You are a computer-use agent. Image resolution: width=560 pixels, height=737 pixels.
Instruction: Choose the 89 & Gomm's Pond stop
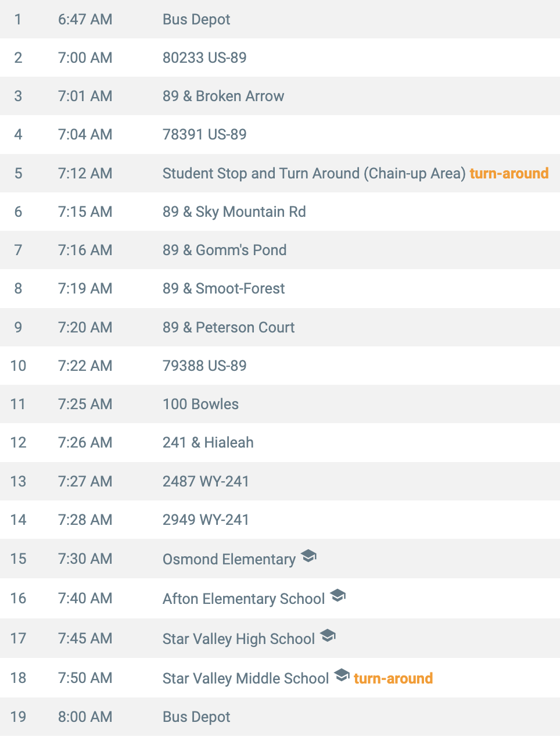tap(280, 250)
